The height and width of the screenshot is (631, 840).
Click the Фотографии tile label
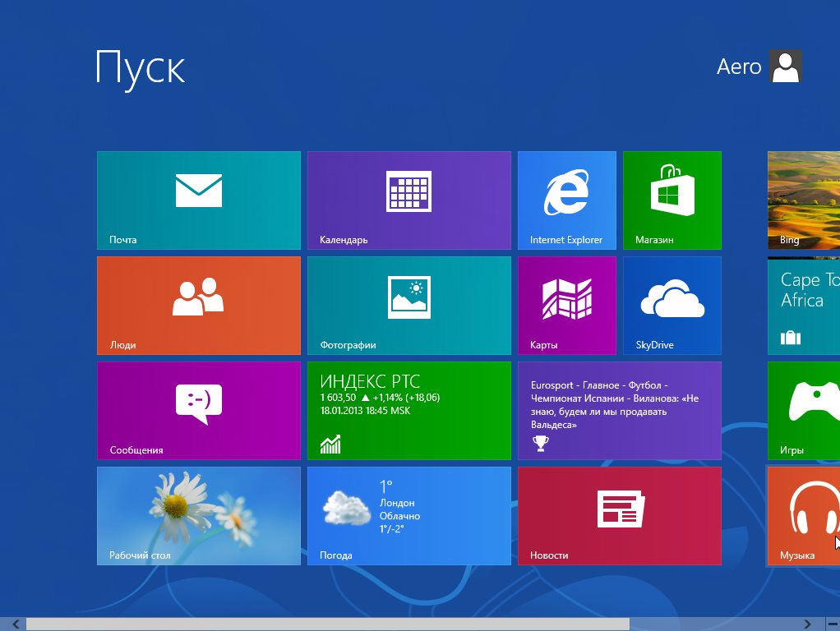pos(348,346)
